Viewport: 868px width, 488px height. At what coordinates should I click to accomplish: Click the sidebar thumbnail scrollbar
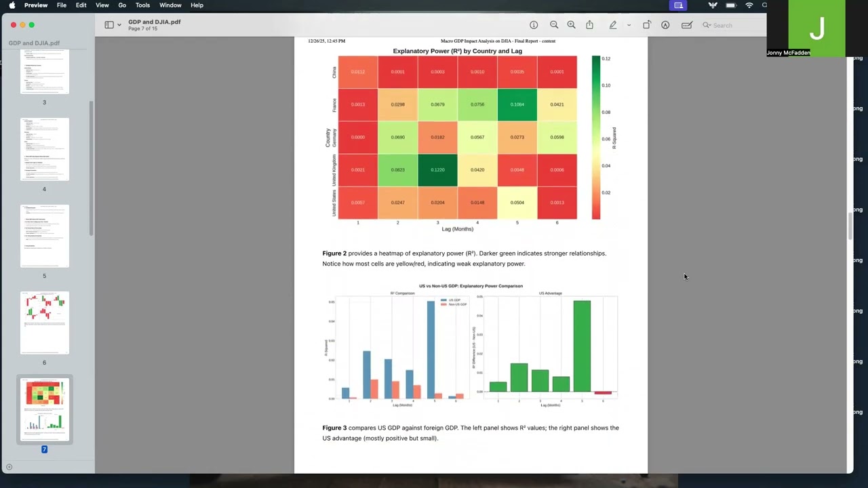pos(91,168)
